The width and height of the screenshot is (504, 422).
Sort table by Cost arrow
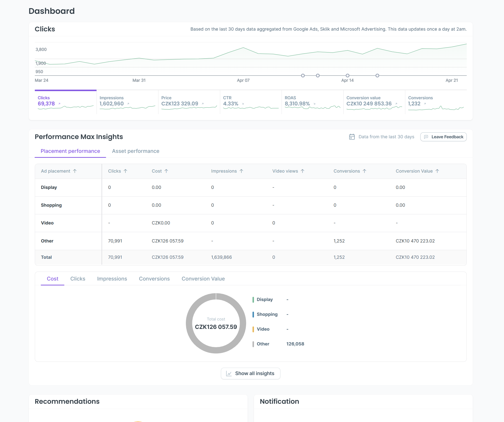tap(166, 171)
